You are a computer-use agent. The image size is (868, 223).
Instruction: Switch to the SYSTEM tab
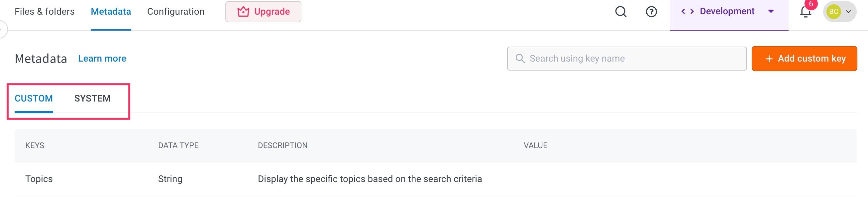[x=92, y=99]
